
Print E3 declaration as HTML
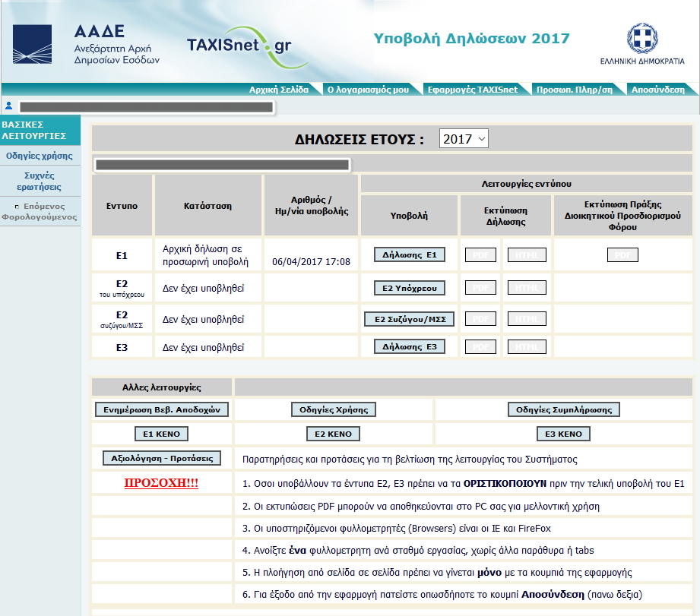point(527,347)
